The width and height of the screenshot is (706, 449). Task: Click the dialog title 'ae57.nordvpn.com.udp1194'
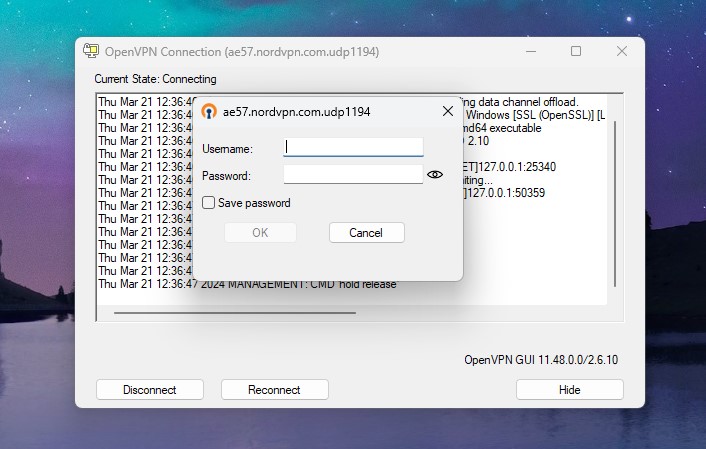pyautogui.click(x=297, y=112)
